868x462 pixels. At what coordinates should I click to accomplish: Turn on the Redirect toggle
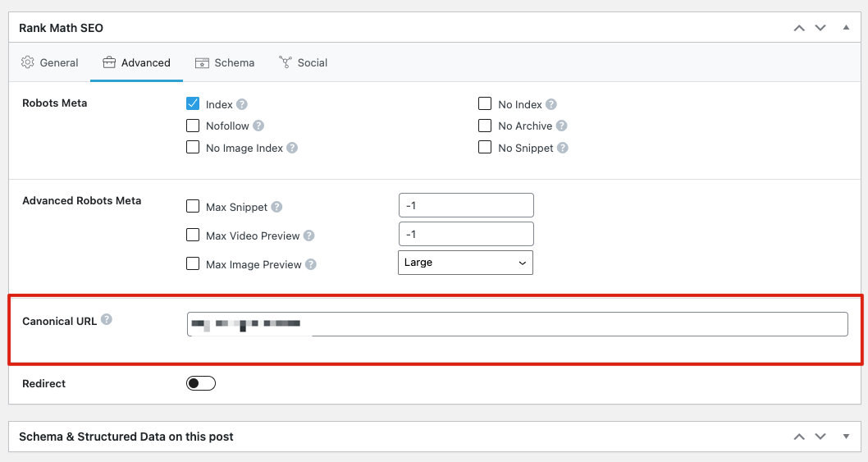(201, 383)
